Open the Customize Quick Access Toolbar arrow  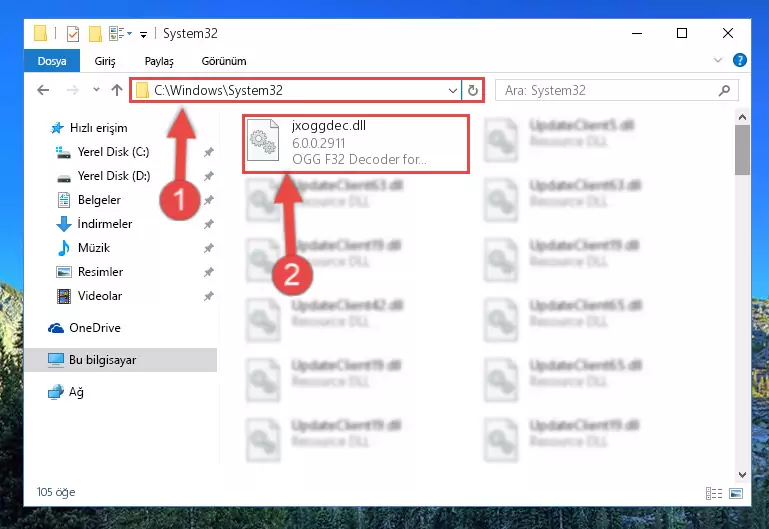(143, 34)
